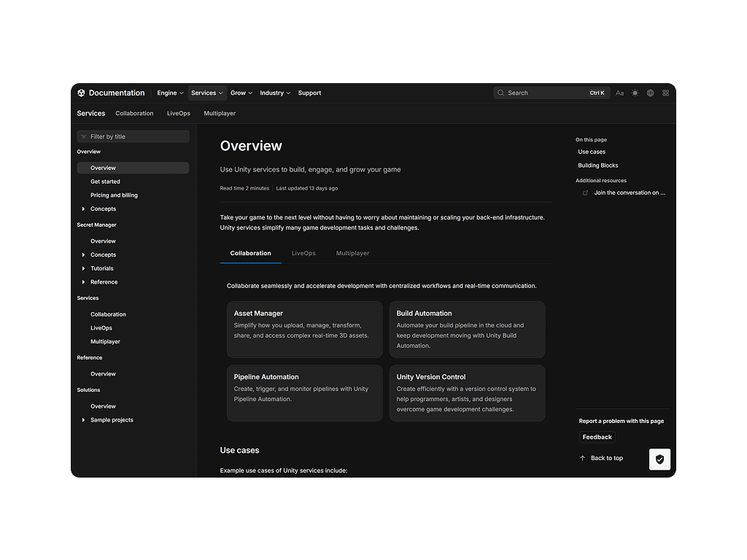Open Pricing and billing in the sidebar
The height and width of the screenshot is (560, 747).
114,195
